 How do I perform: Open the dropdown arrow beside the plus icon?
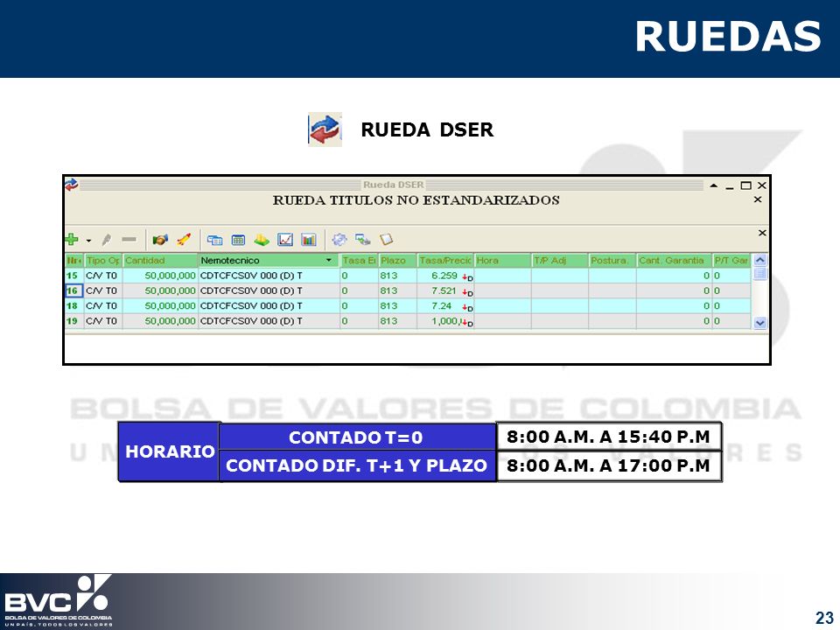point(88,241)
